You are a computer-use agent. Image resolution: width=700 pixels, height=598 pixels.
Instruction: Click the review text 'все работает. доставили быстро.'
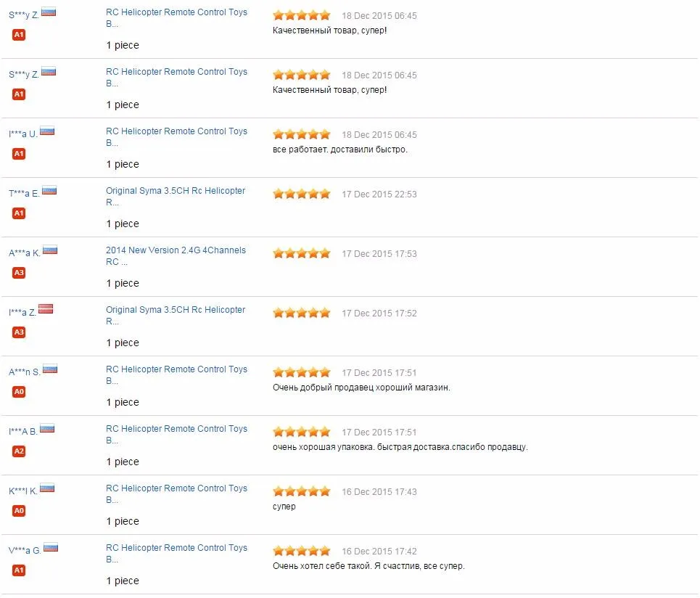click(340, 149)
